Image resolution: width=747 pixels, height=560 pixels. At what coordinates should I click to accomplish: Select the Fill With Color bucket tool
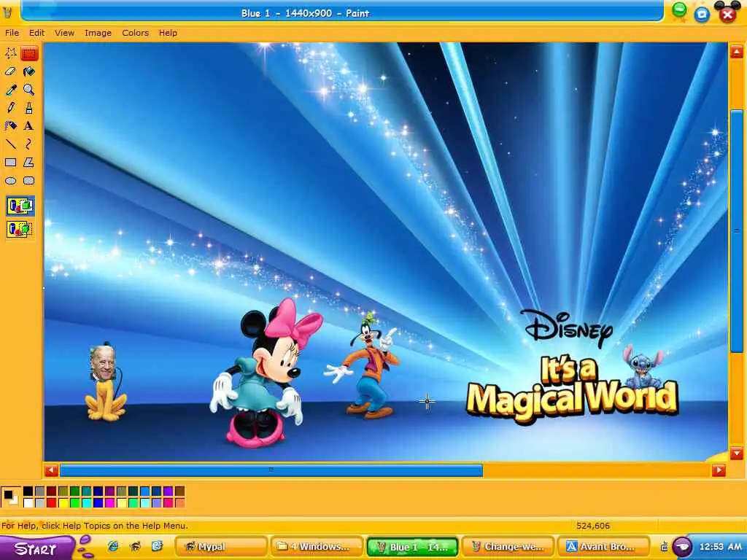[x=29, y=71]
